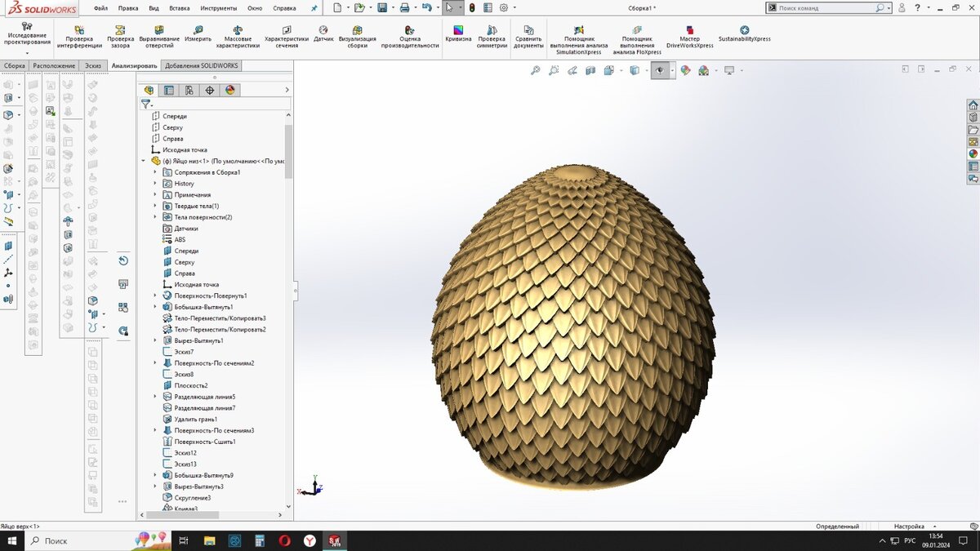Select the Поверхность-Сшить1 feature
Screen dimensions: 980x551
[x=204, y=442]
